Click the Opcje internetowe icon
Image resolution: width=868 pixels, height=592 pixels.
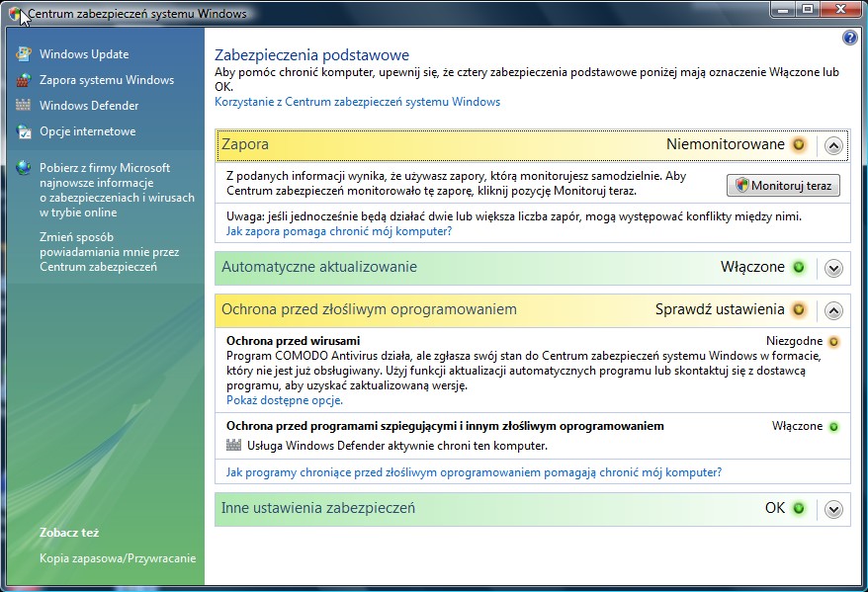tap(24, 131)
